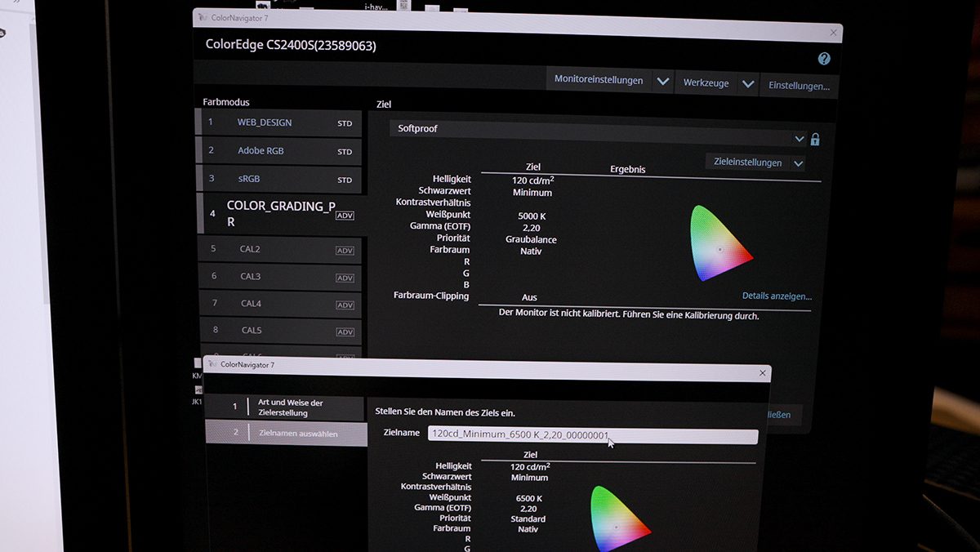The image size is (980, 552).
Task: Click the Details anzeigen... link
Action: [x=777, y=296]
